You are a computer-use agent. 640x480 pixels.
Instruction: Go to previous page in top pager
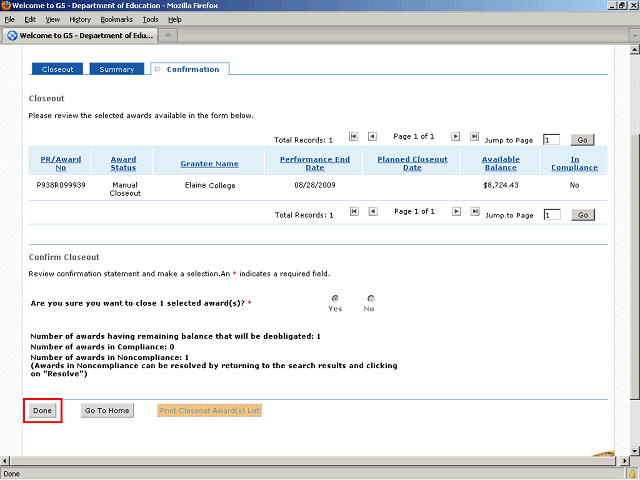point(372,136)
